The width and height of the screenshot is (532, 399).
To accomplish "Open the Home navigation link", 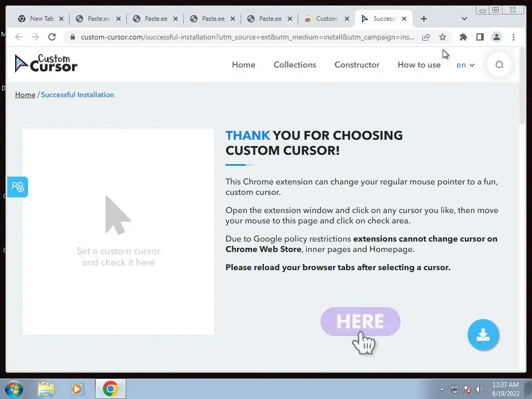I will [x=244, y=64].
